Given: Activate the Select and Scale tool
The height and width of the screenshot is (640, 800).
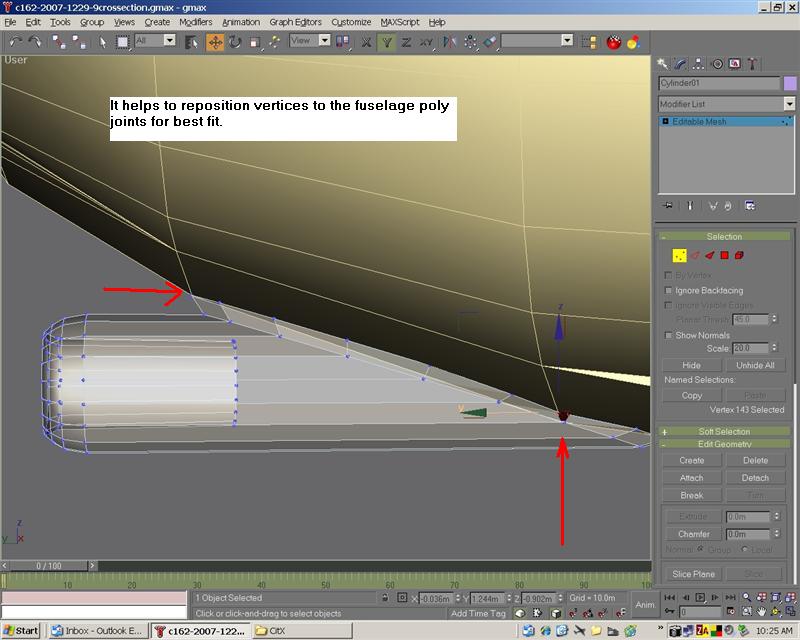Looking at the screenshot, I should 255,42.
